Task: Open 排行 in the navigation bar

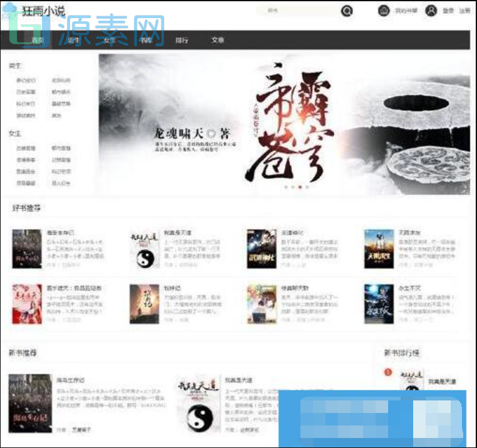Action: pyautogui.click(x=182, y=40)
